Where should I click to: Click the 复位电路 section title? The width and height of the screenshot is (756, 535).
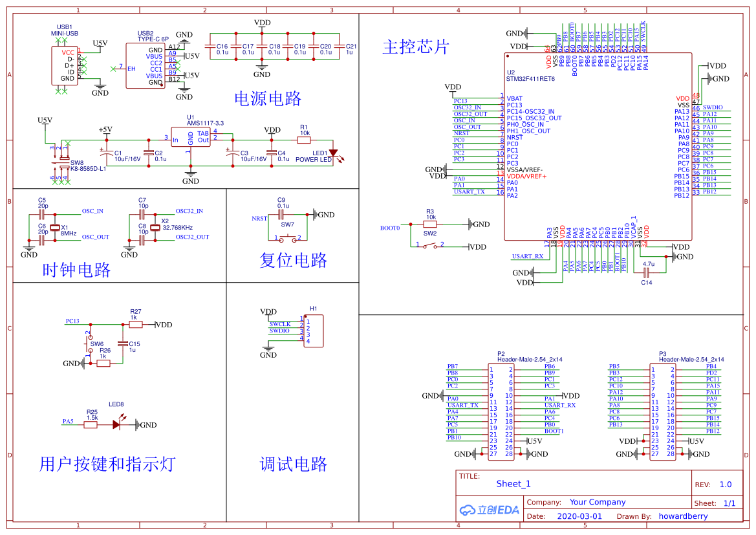(293, 260)
